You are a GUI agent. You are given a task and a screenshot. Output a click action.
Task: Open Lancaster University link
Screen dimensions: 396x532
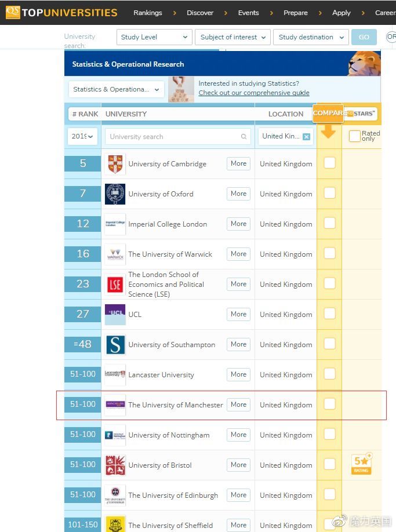pos(161,375)
